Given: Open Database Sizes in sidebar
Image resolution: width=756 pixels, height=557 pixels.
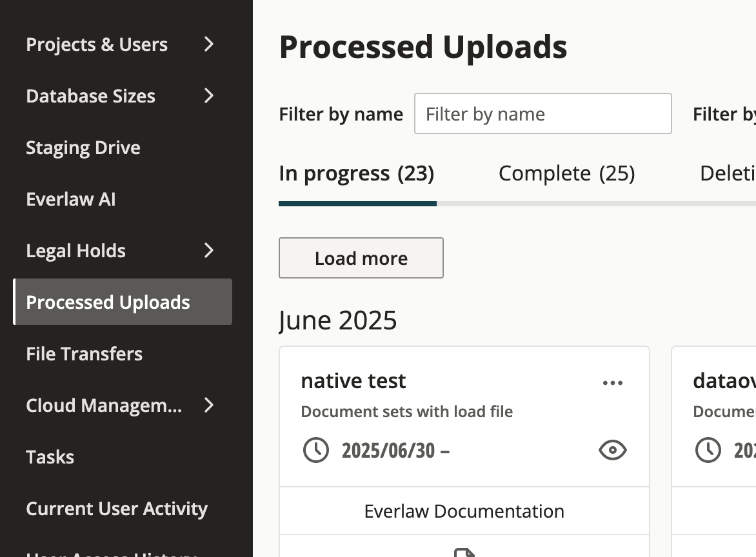Looking at the screenshot, I should (91, 96).
